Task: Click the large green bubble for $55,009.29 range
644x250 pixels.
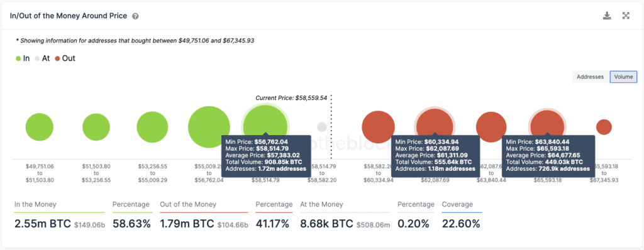Action: [209, 127]
